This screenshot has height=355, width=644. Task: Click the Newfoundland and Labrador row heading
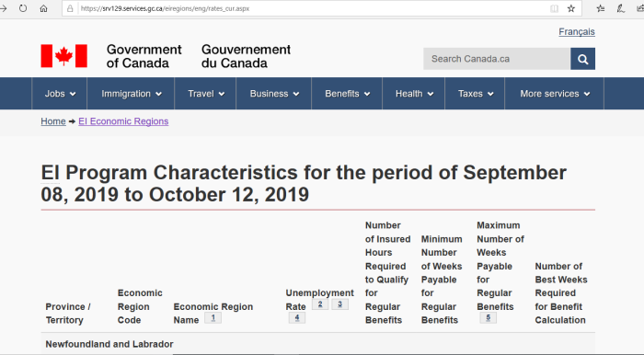pyautogui.click(x=109, y=344)
